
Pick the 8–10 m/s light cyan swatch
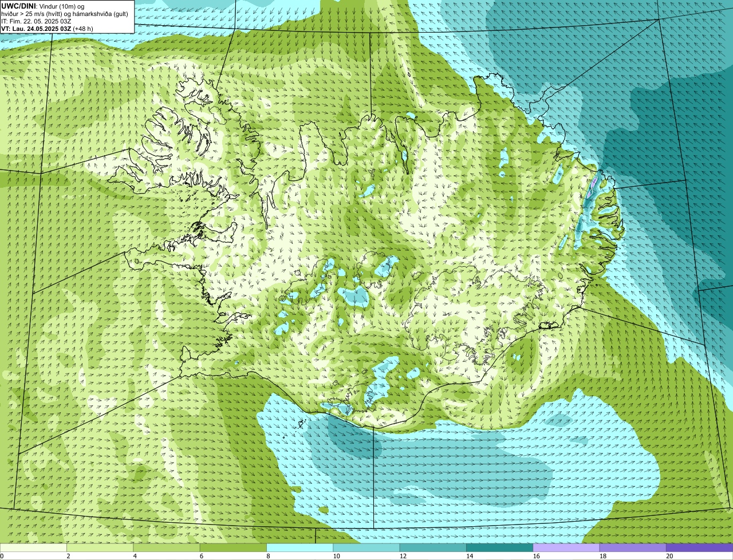click(x=300, y=547)
